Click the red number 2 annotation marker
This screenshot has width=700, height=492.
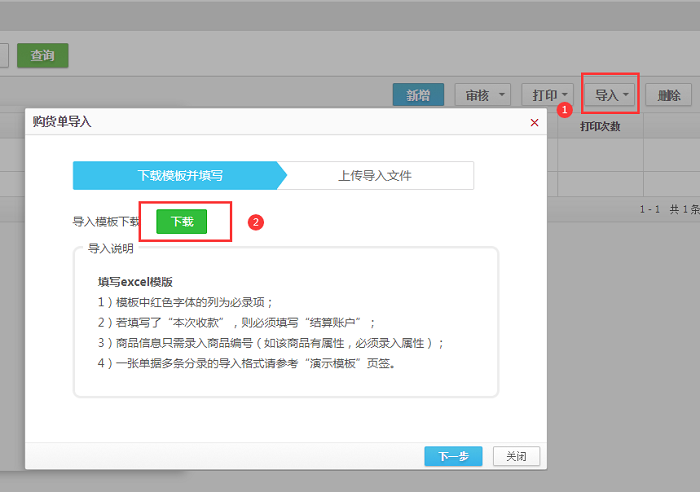pos(255,222)
